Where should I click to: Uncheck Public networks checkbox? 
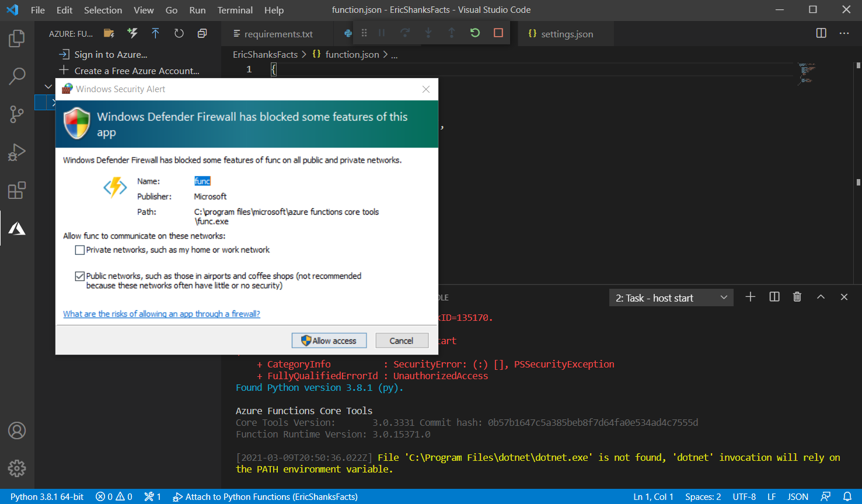point(80,276)
